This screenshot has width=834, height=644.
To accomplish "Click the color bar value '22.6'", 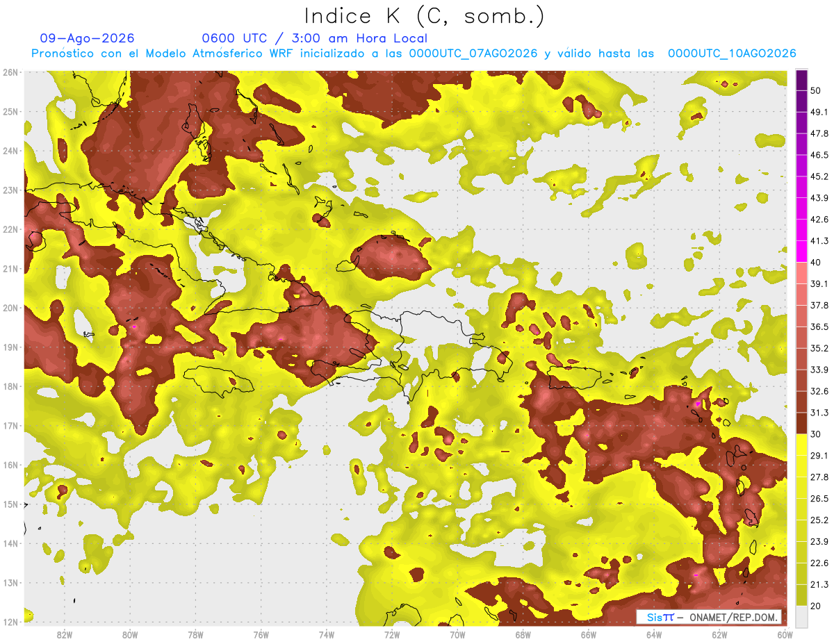I will pyautogui.click(x=819, y=563).
